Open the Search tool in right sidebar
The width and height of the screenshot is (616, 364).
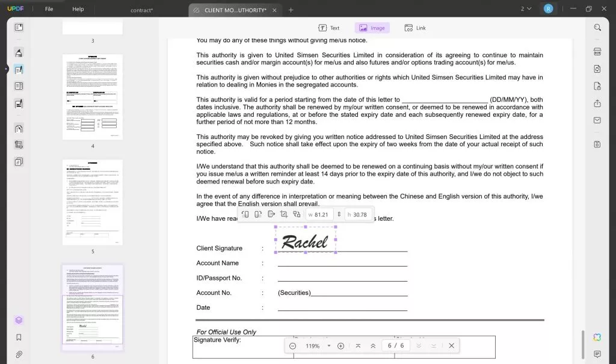(x=597, y=27)
